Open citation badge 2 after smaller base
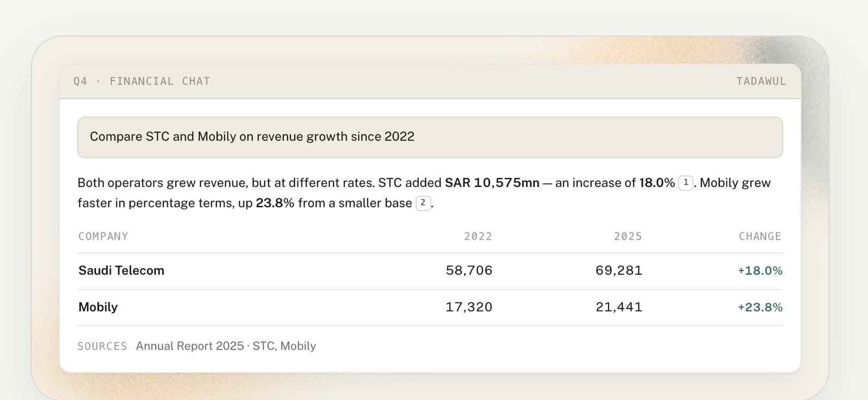Viewport: 868px width, 400px height. coord(423,203)
